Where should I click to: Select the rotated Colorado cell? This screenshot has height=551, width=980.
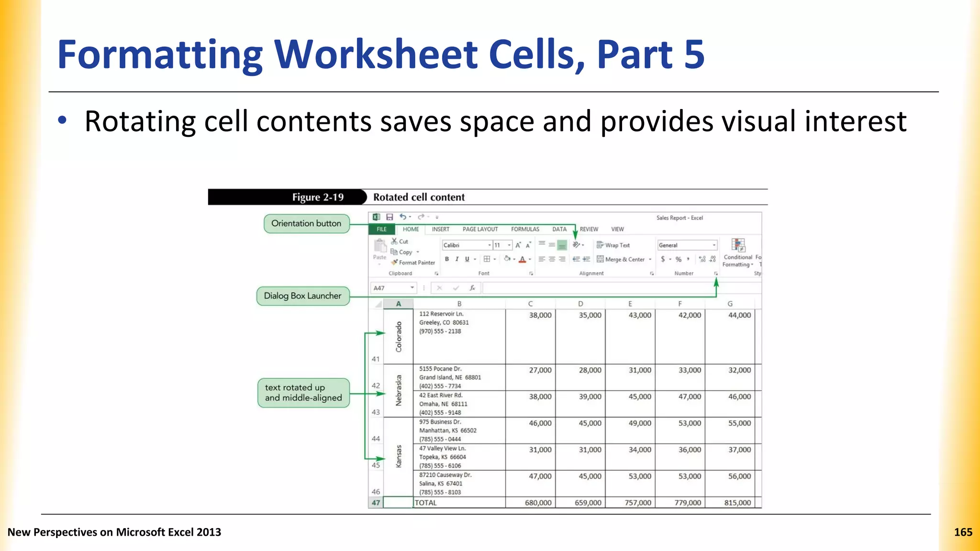[x=398, y=337]
